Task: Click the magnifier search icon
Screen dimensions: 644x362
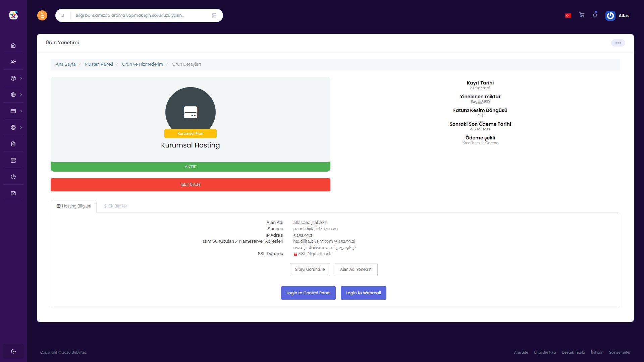Action: point(62,15)
